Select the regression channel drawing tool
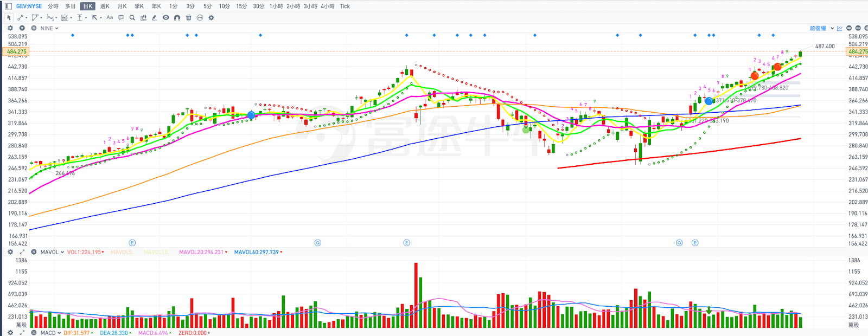This screenshot has width=868, height=336. click(x=65, y=17)
